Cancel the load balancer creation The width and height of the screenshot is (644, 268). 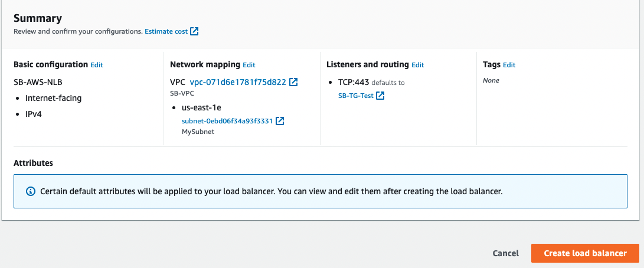[506, 253]
